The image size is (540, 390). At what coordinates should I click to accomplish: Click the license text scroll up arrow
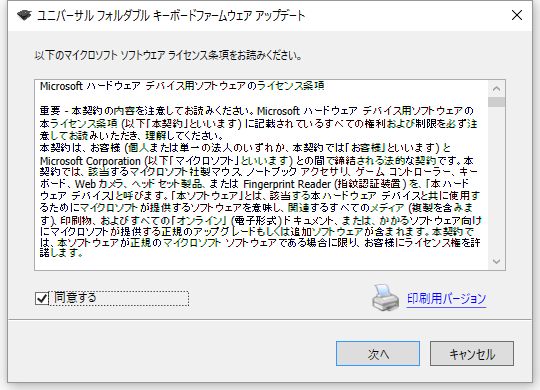tap(496, 89)
